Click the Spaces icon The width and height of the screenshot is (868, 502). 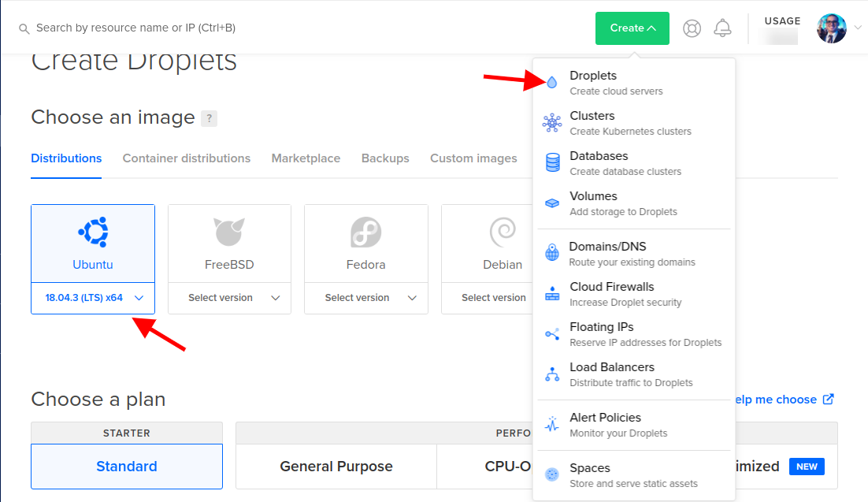552,474
